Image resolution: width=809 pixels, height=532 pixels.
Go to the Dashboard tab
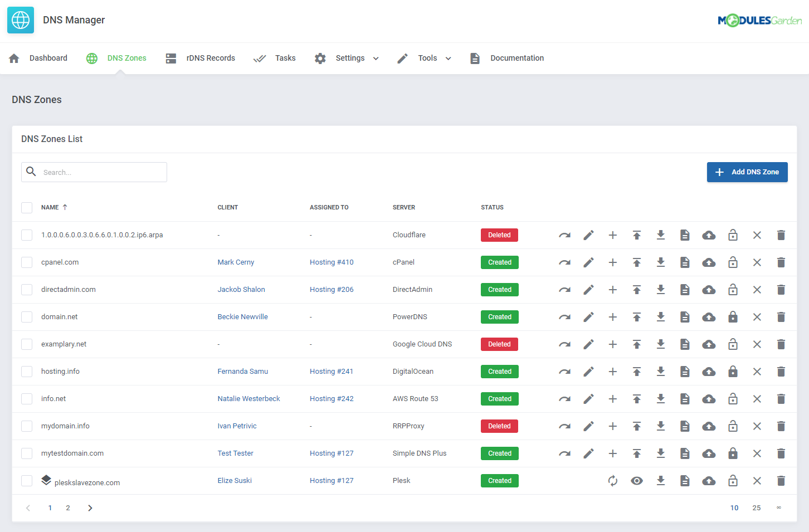pyautogui.click(x=48, y=58)
